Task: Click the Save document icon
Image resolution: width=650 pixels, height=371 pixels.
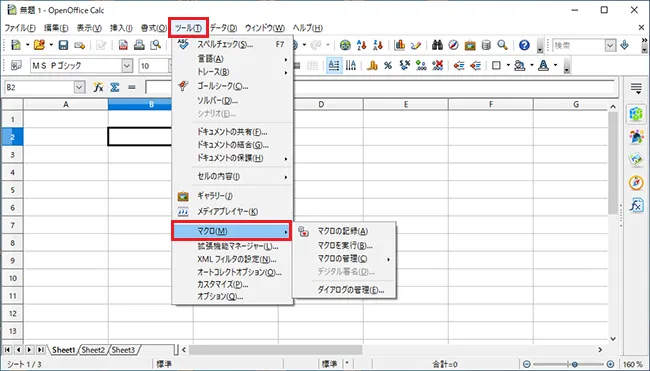Action: click(63, 45)
